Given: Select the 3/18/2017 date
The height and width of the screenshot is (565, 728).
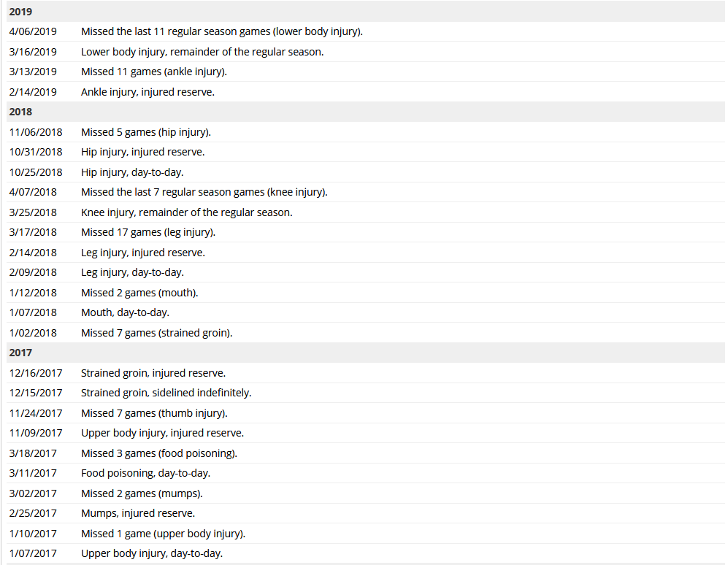Looking at the screenshot, I should (33, 453).
